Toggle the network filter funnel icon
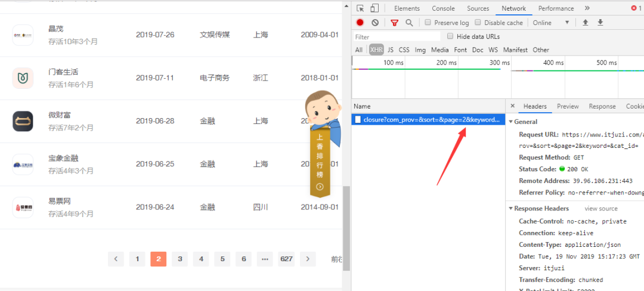This screenshot has height=291, width=644. [394, 23]
